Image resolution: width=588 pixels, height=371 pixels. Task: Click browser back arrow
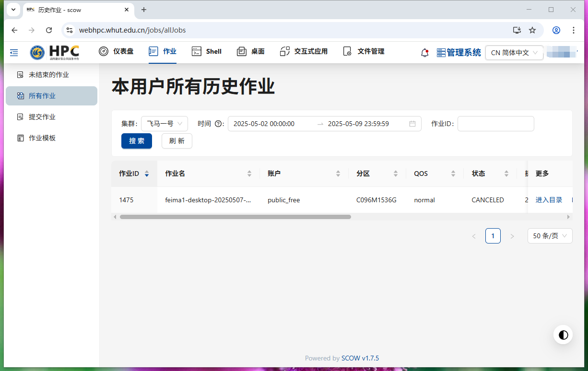pyautogui.click(x=14, y=30)
